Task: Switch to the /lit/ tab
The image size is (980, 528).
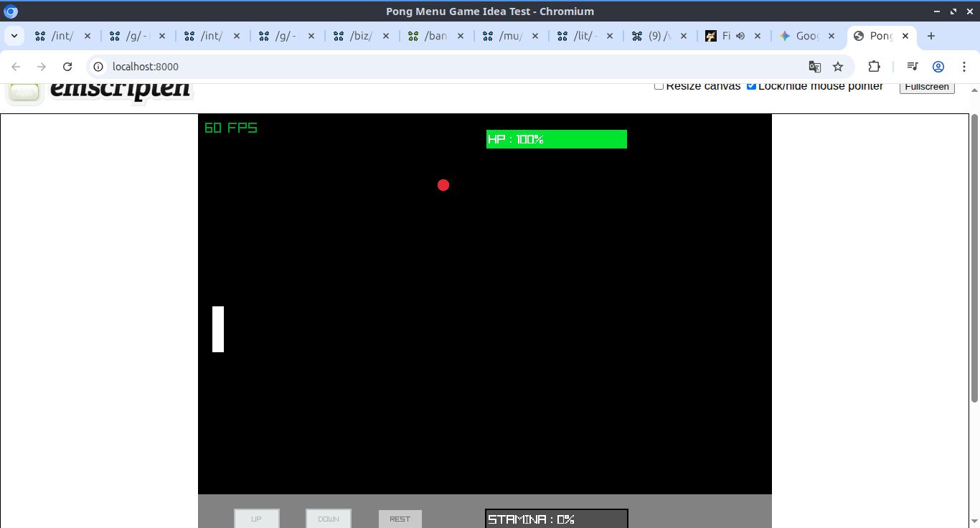Action: coord(585,36)
